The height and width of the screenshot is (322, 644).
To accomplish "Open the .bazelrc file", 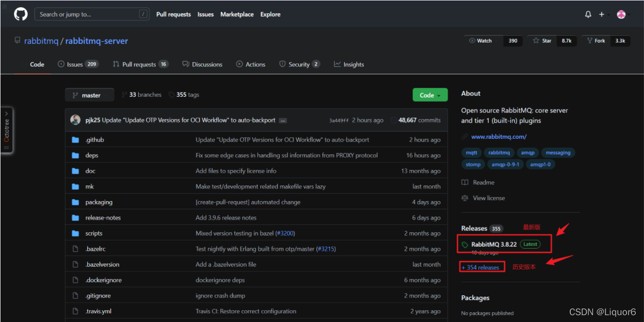I will pos(96,249).
